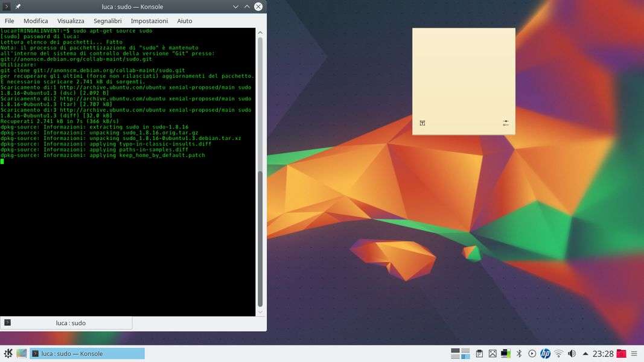
Task: Open the HP tray icon
Action: coord(545,354)
